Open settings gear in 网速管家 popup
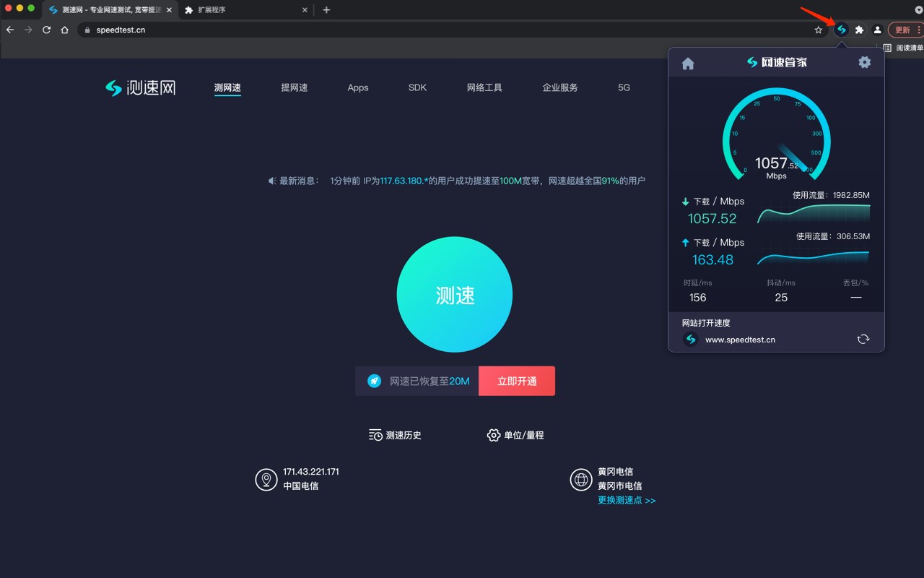The width and height of the screenshot is (924, 578). 864,62
